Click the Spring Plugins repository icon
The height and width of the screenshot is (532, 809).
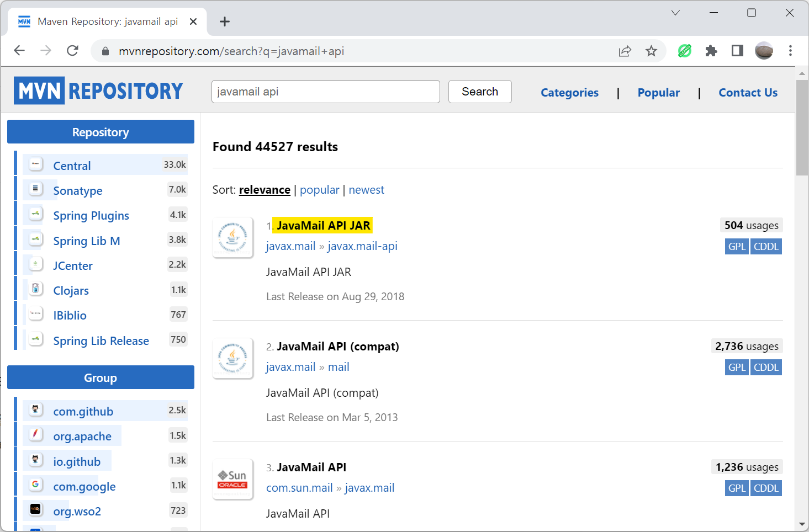pos(36,214)
